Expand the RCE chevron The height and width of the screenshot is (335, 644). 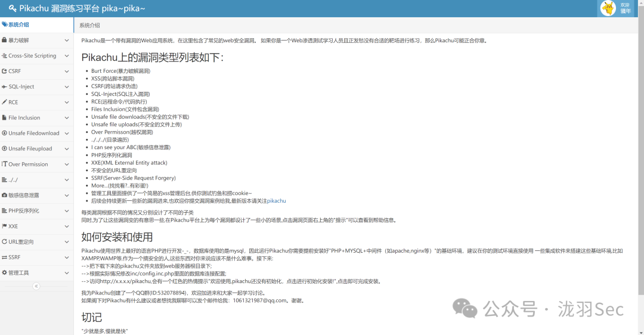[67, 102]
